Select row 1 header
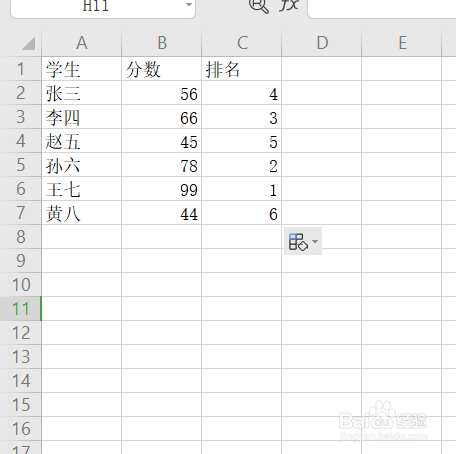The height and width of the screenshot is (454, 456). point(21,69)
